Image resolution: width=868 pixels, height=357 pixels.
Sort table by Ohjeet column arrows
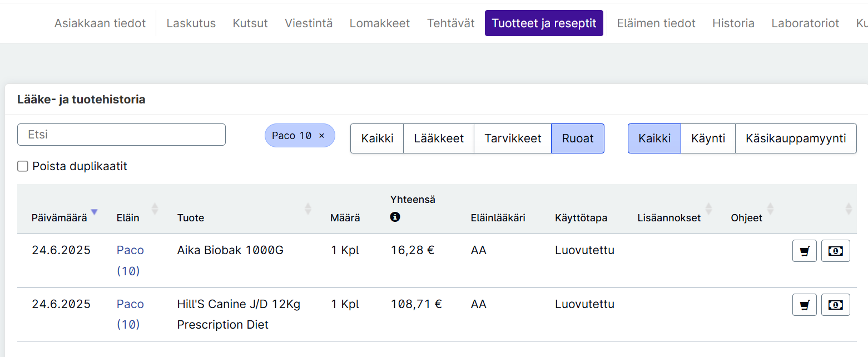[x=770, y=209]
